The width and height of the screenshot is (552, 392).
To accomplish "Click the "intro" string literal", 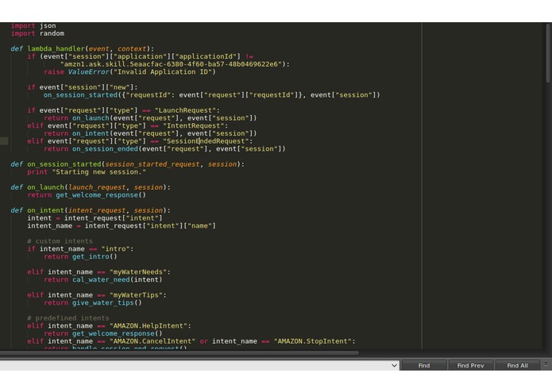I will pyautogui.click(x=115, y=249).
